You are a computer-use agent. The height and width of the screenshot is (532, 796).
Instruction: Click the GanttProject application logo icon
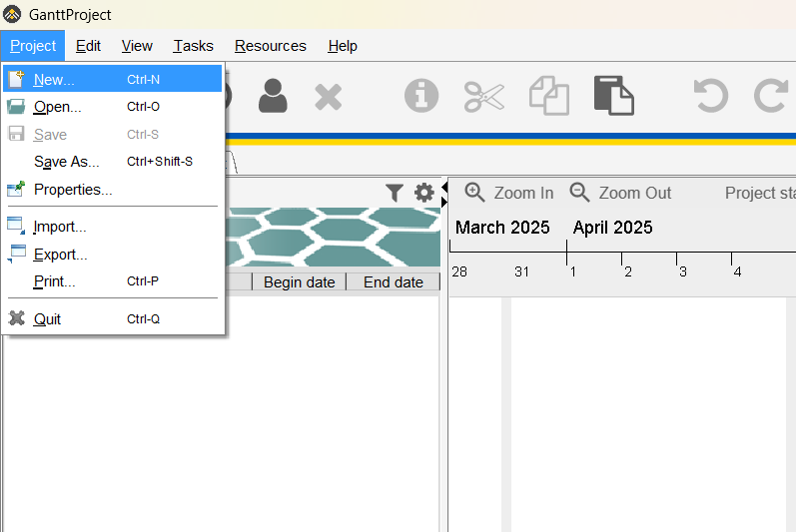12,14
